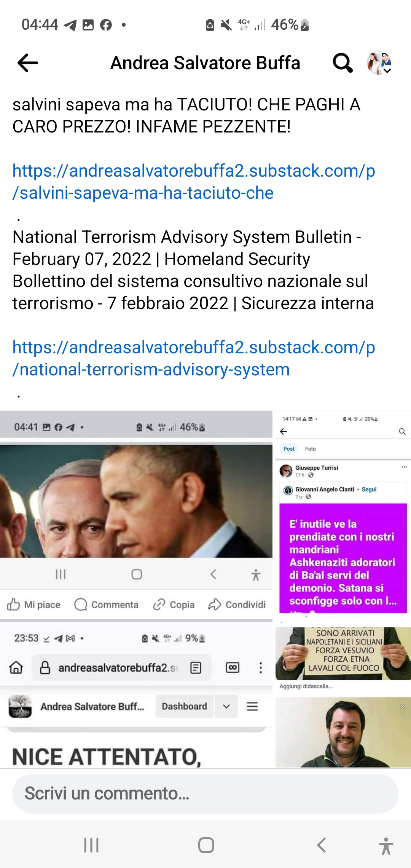411x868 pixels.
Task: Open the salvini-sapeva-ma-ha-taciuto-che Substack link
Action: [x=194, y=182]
